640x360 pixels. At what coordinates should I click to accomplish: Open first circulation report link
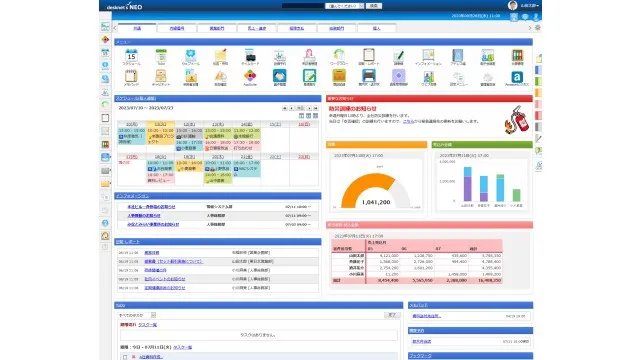(152, 253)
